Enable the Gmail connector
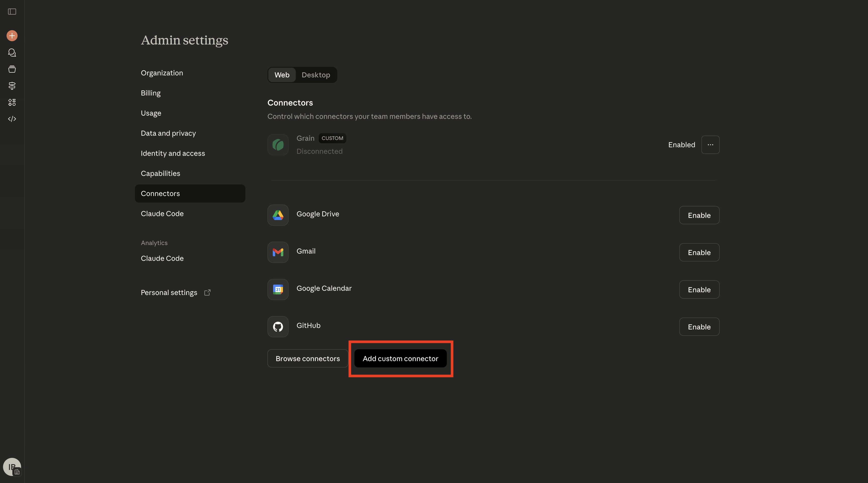The image size is (868, 483). click(x=699, y=253)
